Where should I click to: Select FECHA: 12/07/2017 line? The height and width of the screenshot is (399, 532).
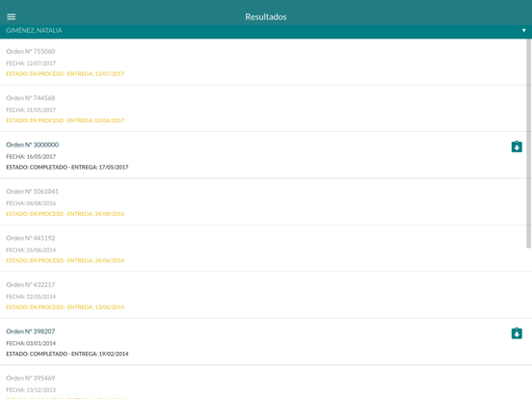[31, 64]
